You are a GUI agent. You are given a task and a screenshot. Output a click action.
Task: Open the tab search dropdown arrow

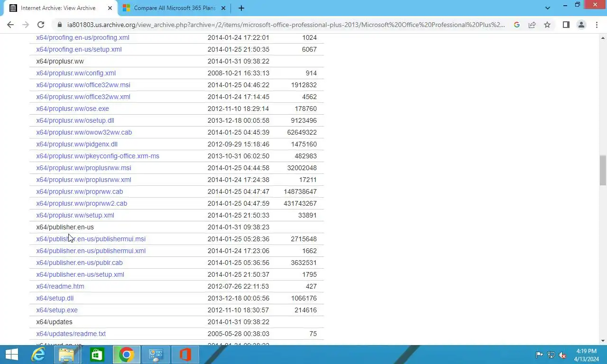click(548, 8)
